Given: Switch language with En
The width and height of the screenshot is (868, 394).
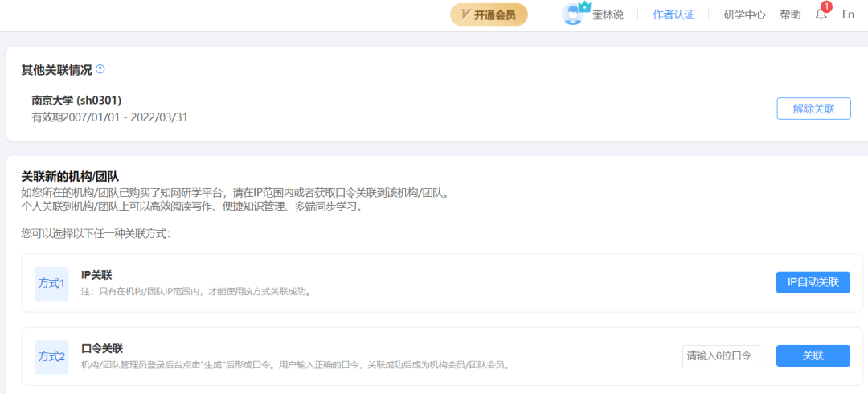Looking at the screenshot, I should (x=848, y=15).
